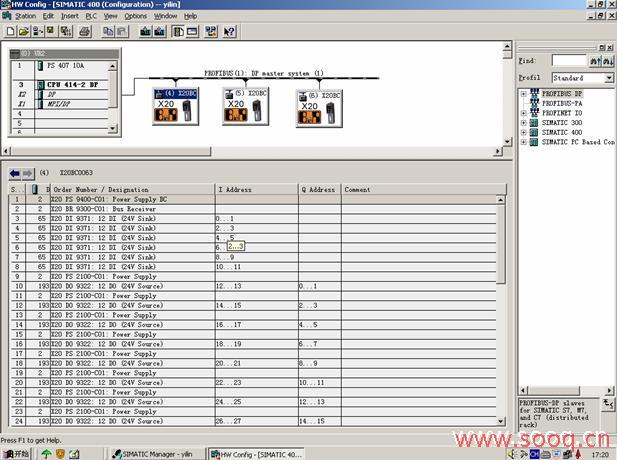Select CPU 414-2 DP in rack slot 3

pyautogui.click(x=72, y=85)
